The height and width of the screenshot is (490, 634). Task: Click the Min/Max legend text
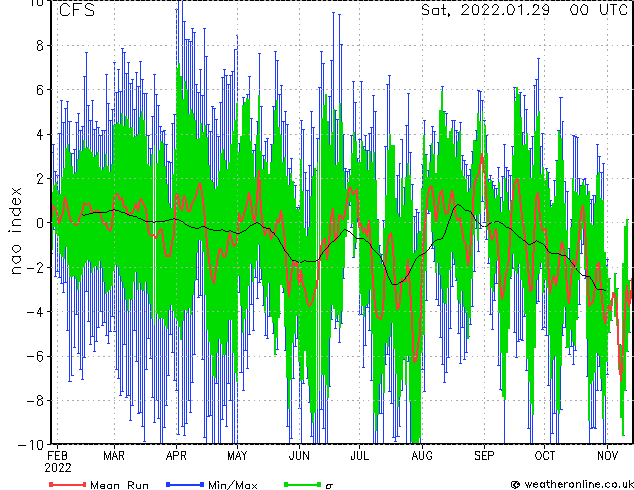[233, 485]
